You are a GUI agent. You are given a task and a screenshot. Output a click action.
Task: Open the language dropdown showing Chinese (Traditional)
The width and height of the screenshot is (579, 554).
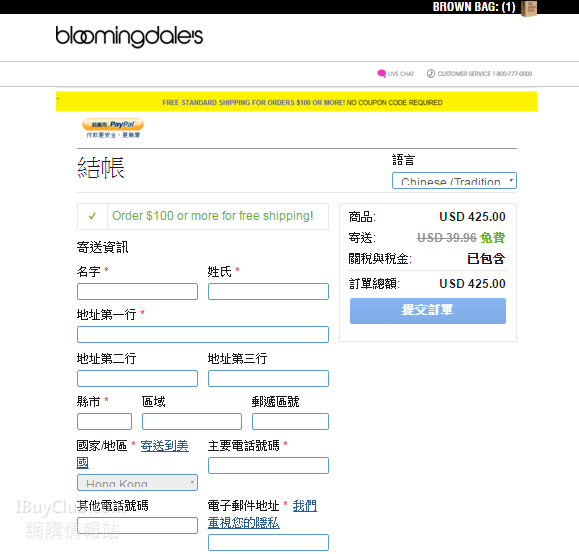tap(454, 181)
